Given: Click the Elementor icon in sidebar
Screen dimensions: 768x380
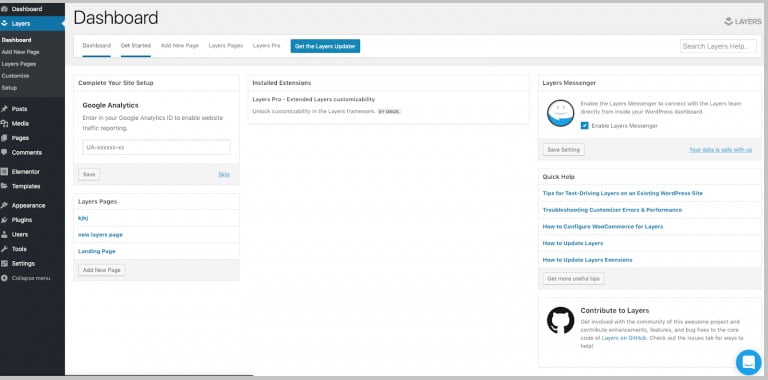Looking at the screenshot, I should 4,172.
